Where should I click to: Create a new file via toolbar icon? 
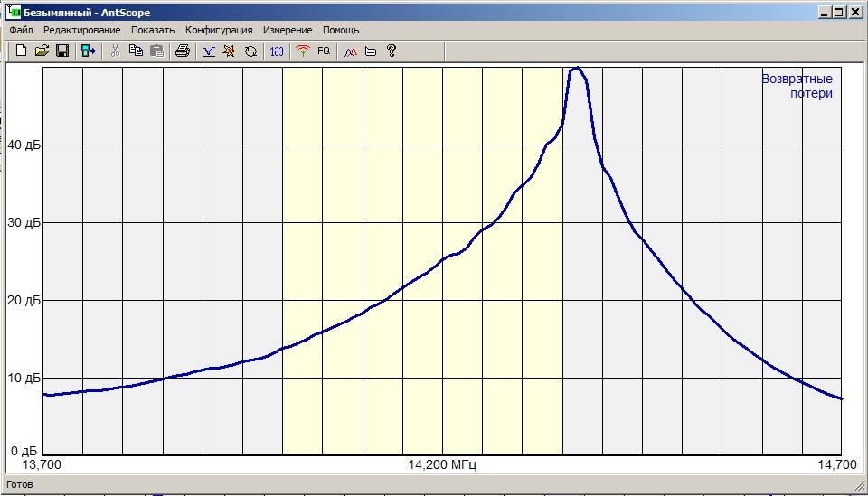pos(21,51)
